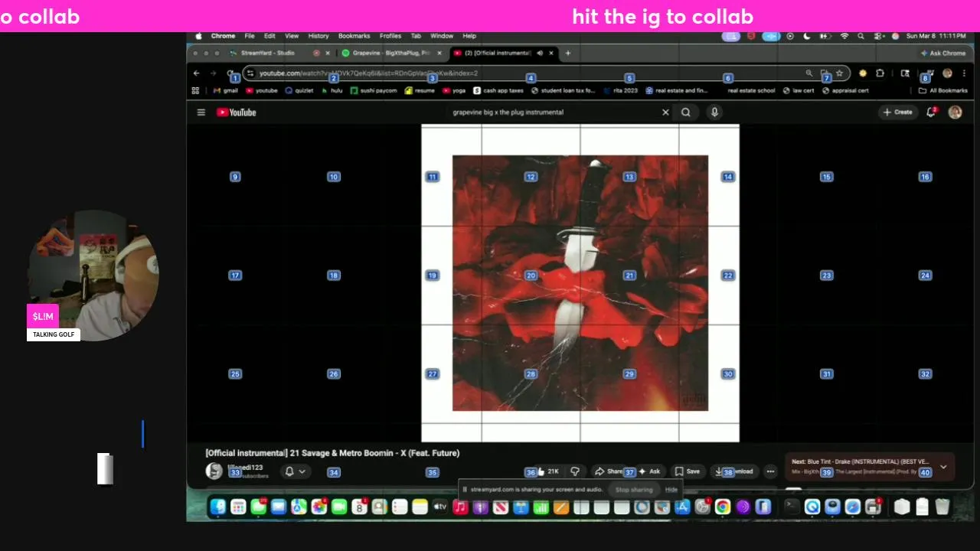The width and height of the screenshot is (980, 551).
Task: Open the Apple menu
Action: coord(199,36)
